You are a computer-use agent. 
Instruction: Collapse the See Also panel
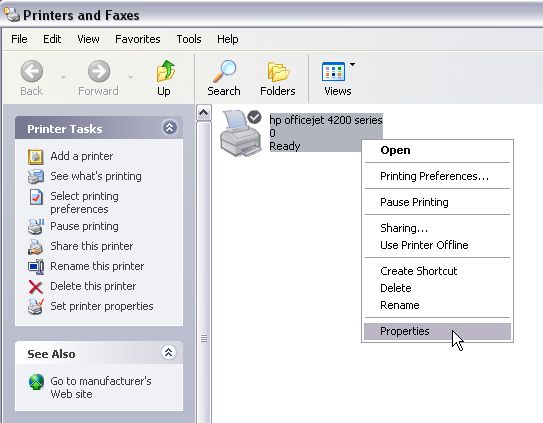click(x=169, y=353)
